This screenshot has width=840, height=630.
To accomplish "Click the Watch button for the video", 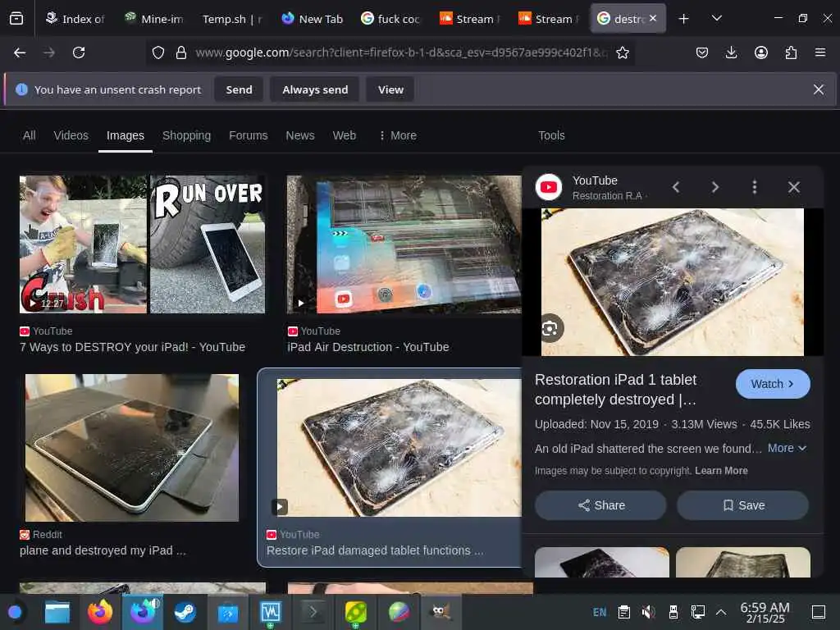I will (x=773, y=384).
